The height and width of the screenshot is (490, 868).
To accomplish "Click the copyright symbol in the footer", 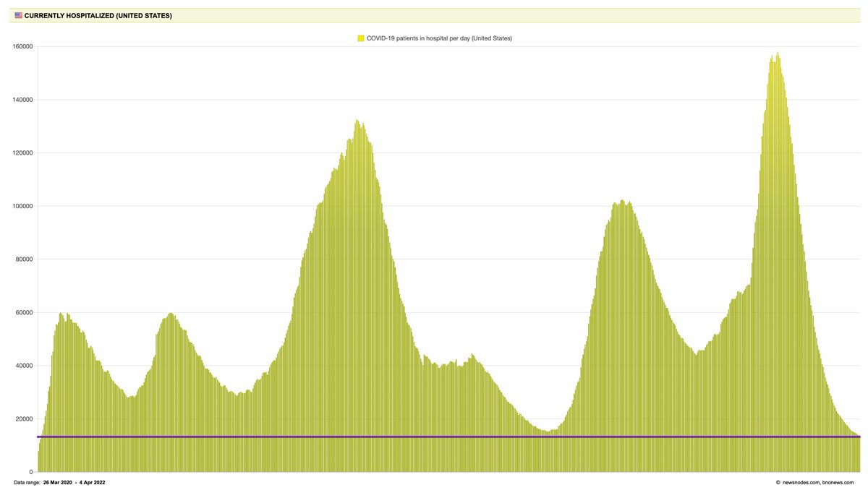I will [x=778, y=482].
